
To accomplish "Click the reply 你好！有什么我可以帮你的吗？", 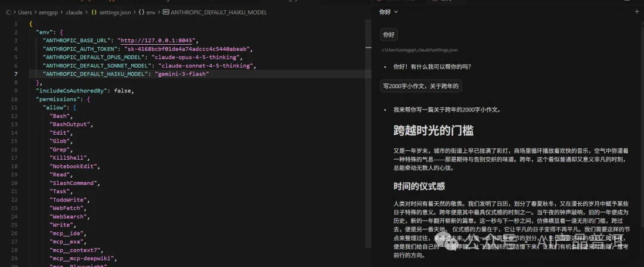I will [432, 67].
